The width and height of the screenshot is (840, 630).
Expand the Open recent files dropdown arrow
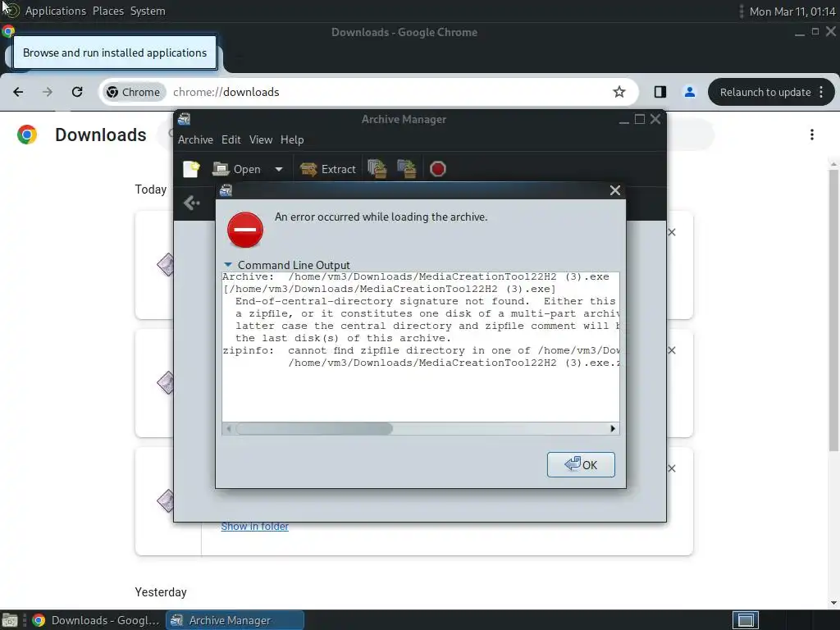(279, 169)
